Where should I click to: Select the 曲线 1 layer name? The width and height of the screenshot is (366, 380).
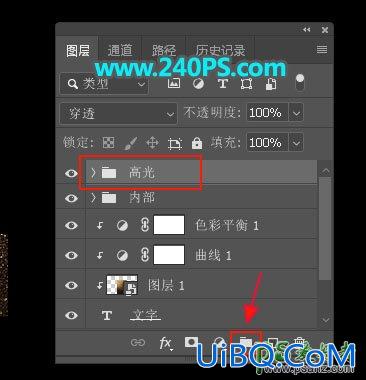[213, 256]
